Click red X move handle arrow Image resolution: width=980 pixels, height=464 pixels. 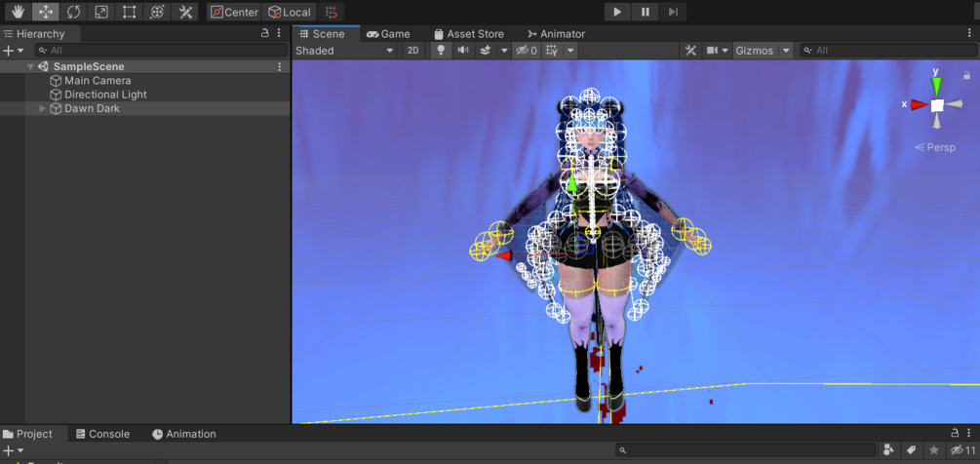(x=502, y=255)
